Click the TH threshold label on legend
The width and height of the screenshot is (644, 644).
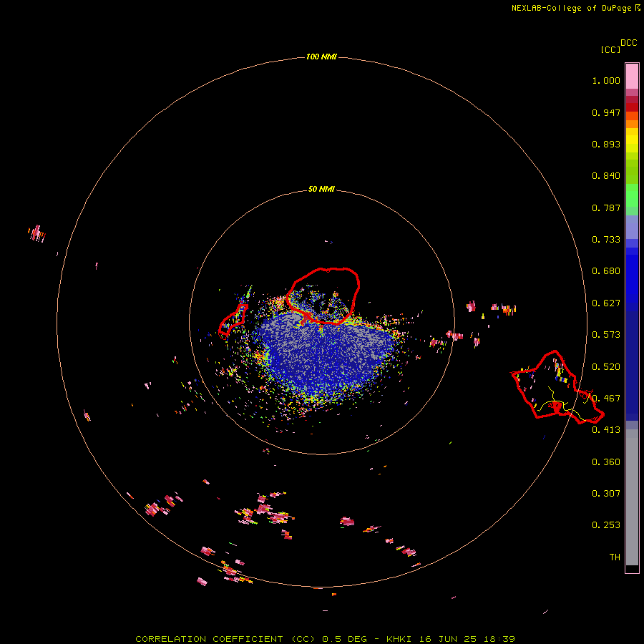tap(615, 557)
